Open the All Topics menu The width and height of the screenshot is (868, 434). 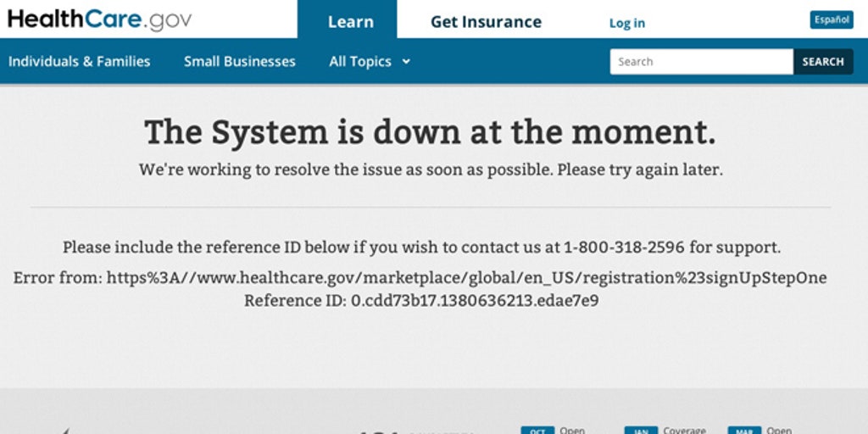tap(360, 61)
